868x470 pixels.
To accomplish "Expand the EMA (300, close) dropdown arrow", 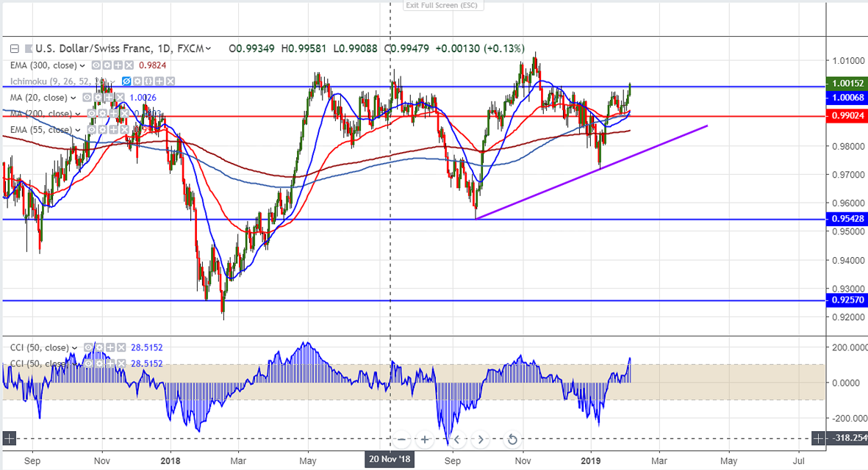I will pyautogui.click(x=82, y=65).
